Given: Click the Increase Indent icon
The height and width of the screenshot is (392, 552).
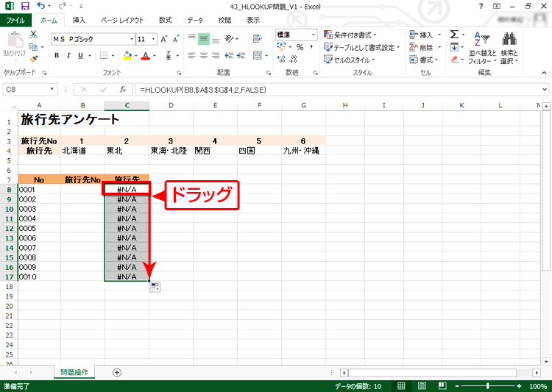Looking at the screenshot, I should point(241,56).
